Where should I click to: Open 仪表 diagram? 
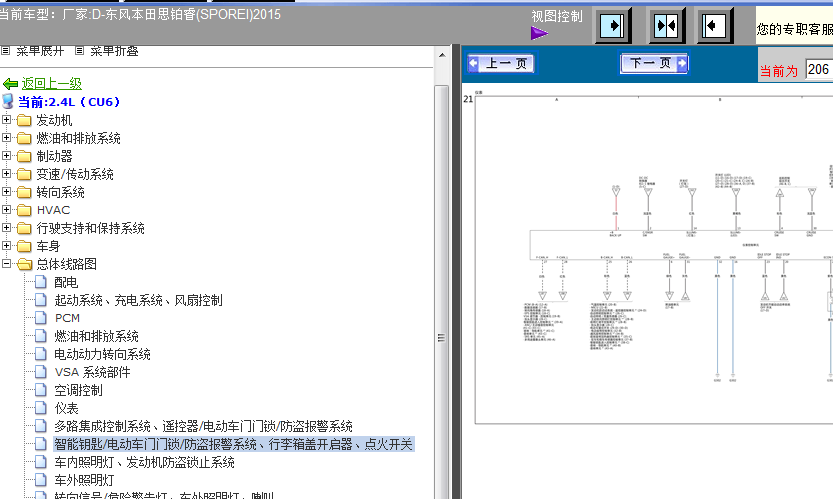coord(66,408)
